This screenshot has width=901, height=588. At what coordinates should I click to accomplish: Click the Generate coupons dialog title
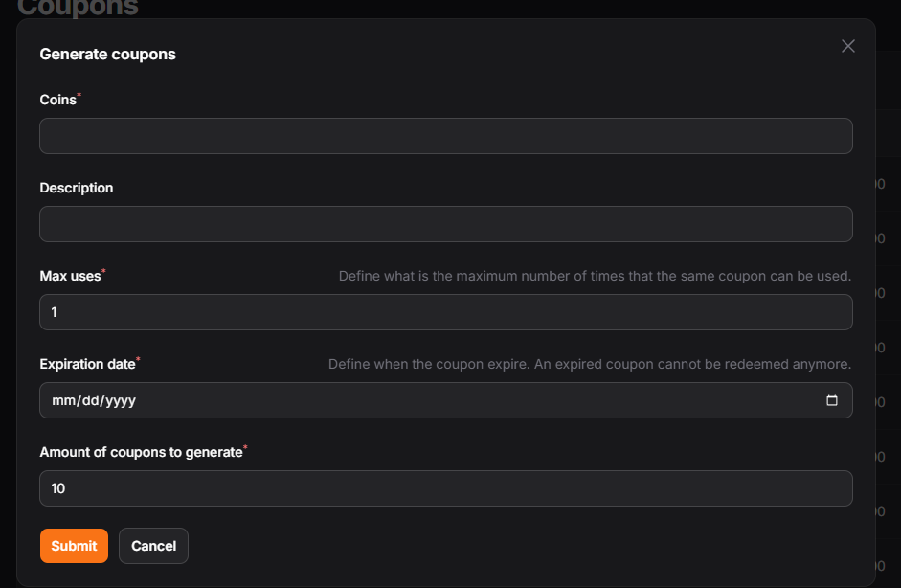[x=107, y=55]
